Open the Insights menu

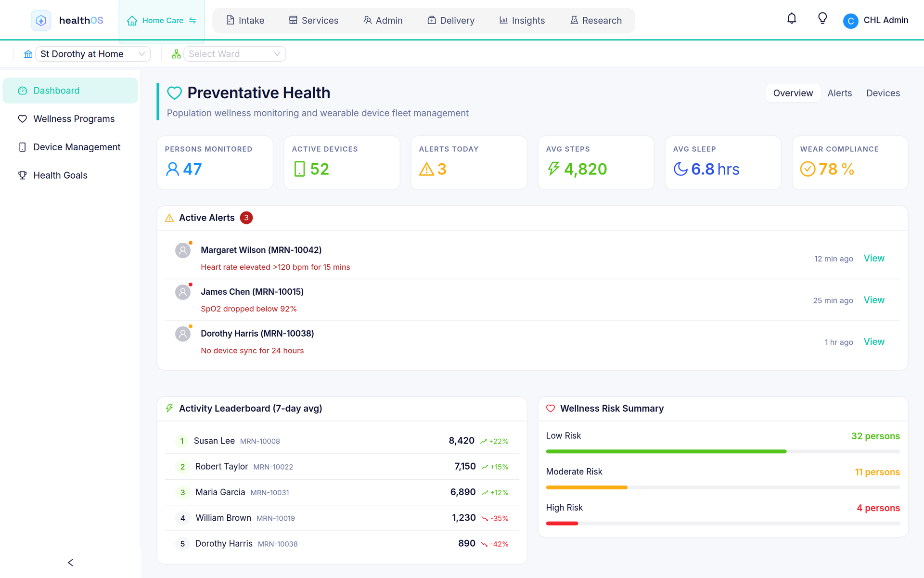[x=522, y=21]
